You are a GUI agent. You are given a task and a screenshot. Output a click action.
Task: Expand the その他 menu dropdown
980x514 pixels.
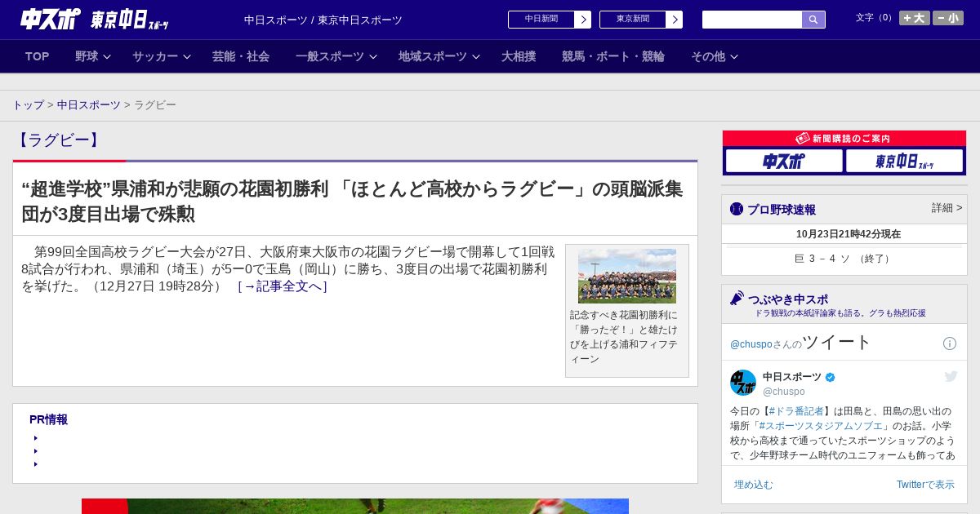point(715,56)
